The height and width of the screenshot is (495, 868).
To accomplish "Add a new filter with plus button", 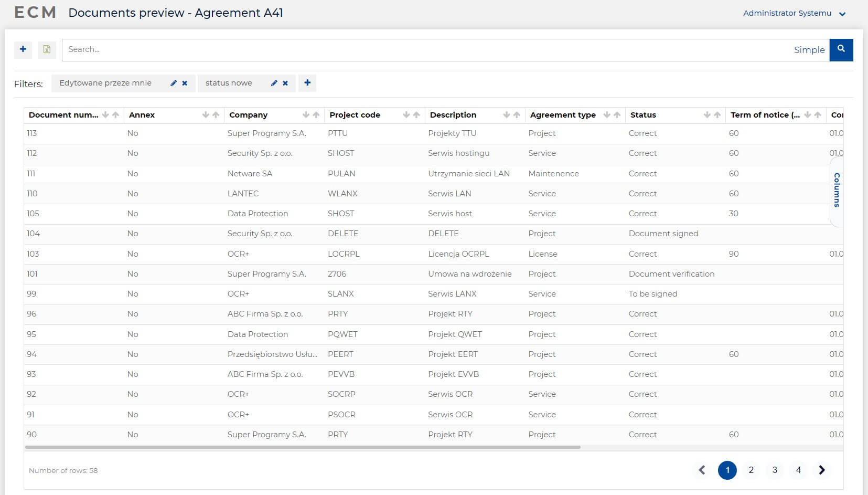I will click(x=307, y=83).
